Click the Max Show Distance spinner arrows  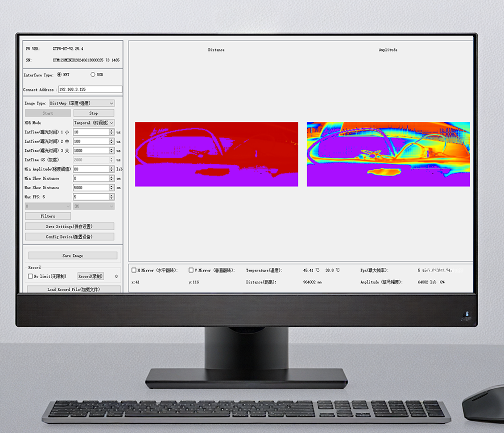[112, 188]
